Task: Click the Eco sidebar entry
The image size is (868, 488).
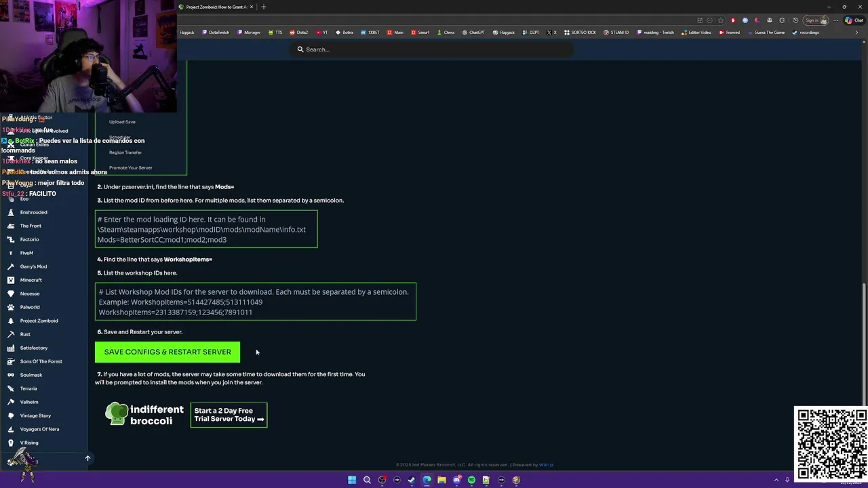Action: point(24,199)
